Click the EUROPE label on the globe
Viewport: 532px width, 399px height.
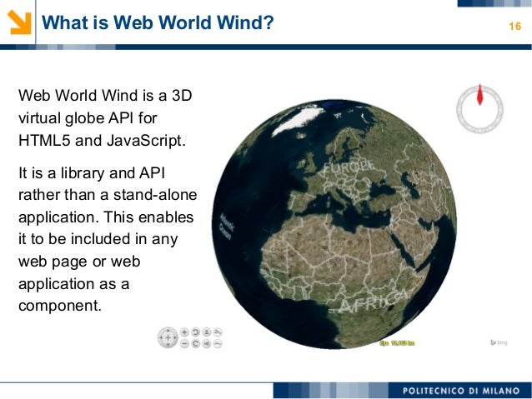pos(349,167)
